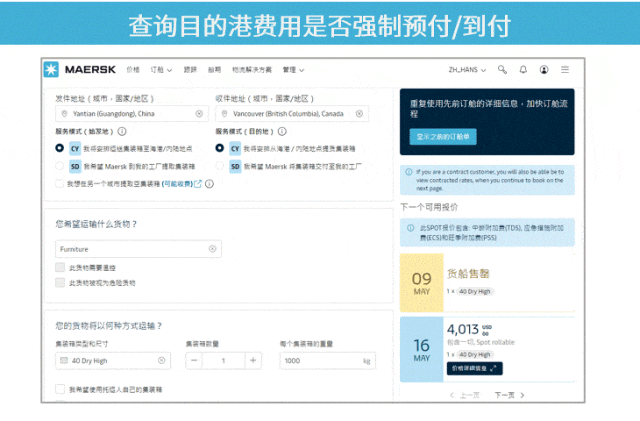
Task: Open the 价格 menu item
Action: click(x=133, y=70)
